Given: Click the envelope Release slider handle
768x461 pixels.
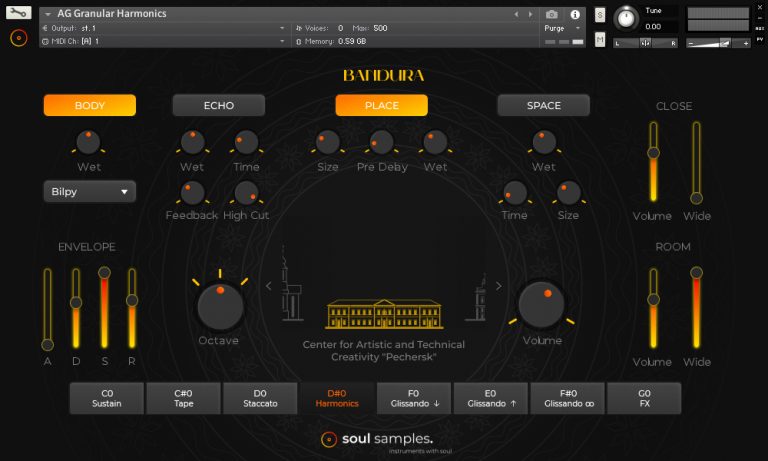Looking at the screenshot, I should [x=132, y=300].
